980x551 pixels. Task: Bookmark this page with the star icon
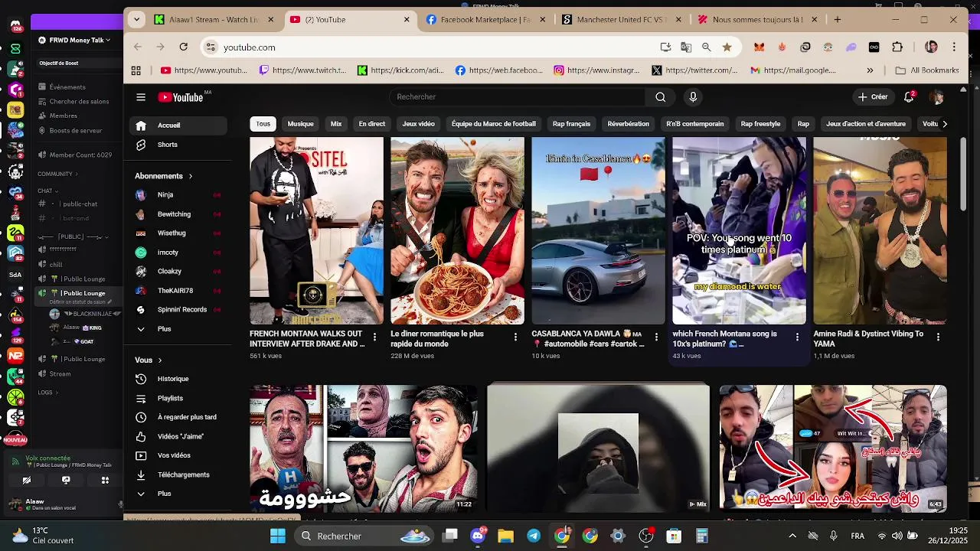tap(727, 47)
